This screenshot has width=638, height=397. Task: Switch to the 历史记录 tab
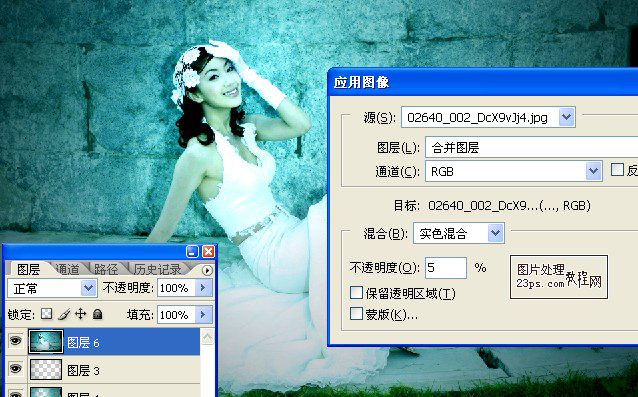[x=157, y=269]
